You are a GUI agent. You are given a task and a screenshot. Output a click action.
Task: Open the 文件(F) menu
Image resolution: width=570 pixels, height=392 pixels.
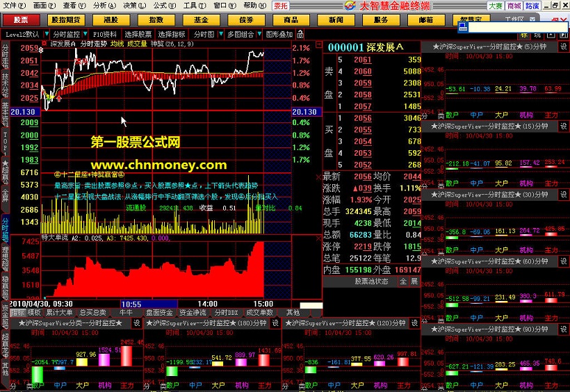pos(14,6)
